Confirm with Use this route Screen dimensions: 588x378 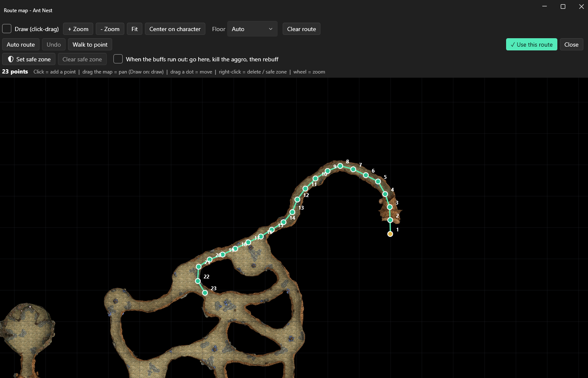pos(532,45)
